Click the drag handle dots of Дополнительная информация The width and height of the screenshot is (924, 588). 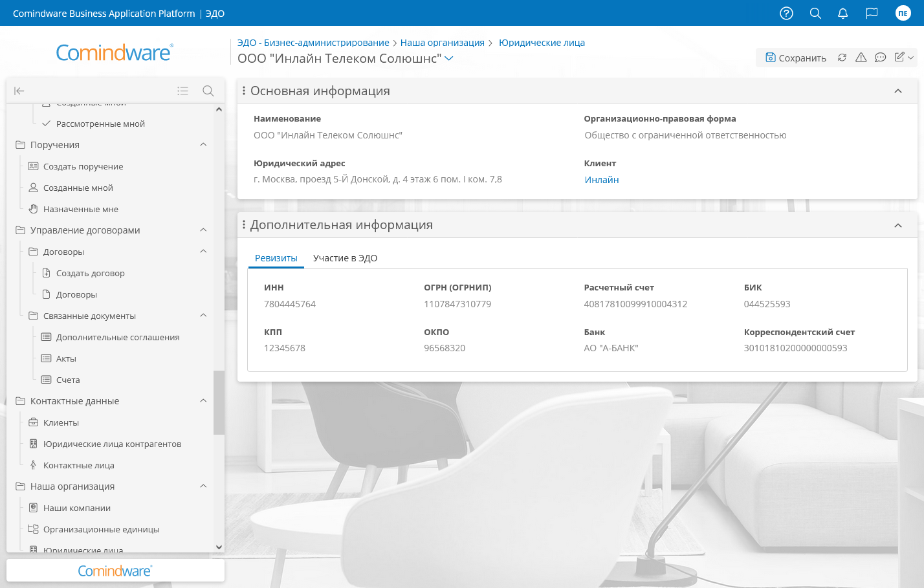click(x=244, y=225)
